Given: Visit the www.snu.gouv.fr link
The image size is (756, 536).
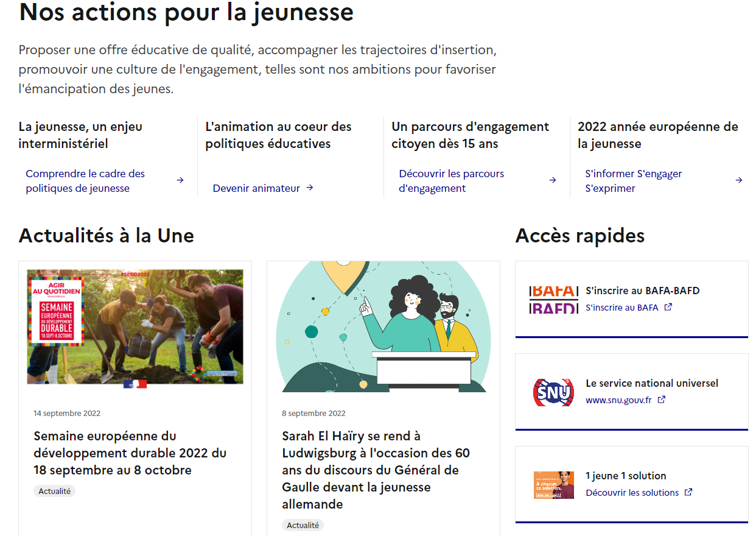Looking at the screenshot, I should (618, 400).
